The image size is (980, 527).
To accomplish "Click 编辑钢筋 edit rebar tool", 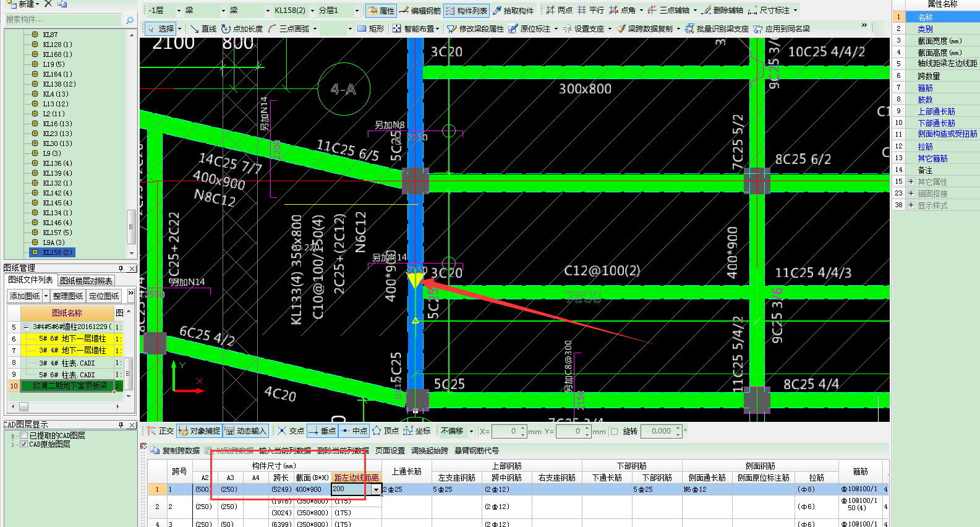I will click(x=420, y=11).
